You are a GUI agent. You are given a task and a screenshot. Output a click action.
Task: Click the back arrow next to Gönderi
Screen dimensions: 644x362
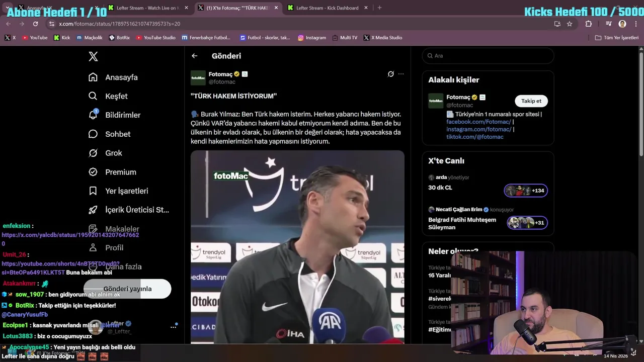(x=195, y=56)
